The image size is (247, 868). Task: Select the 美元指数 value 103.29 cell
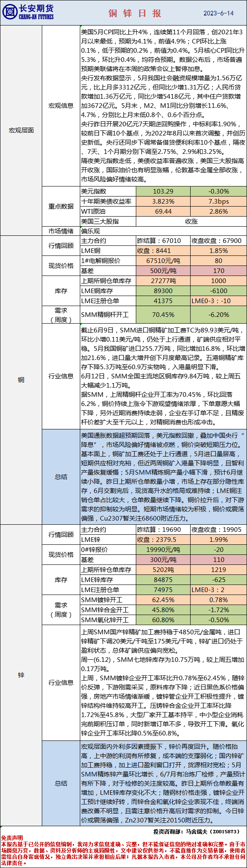pyautogui.click(x=163, y=191)
